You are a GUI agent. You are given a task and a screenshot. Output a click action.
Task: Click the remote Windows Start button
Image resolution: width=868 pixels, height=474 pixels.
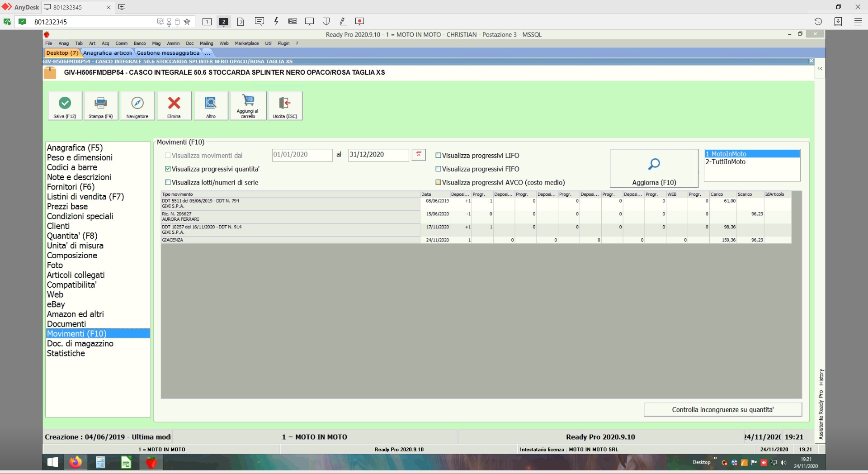[53, 462]
